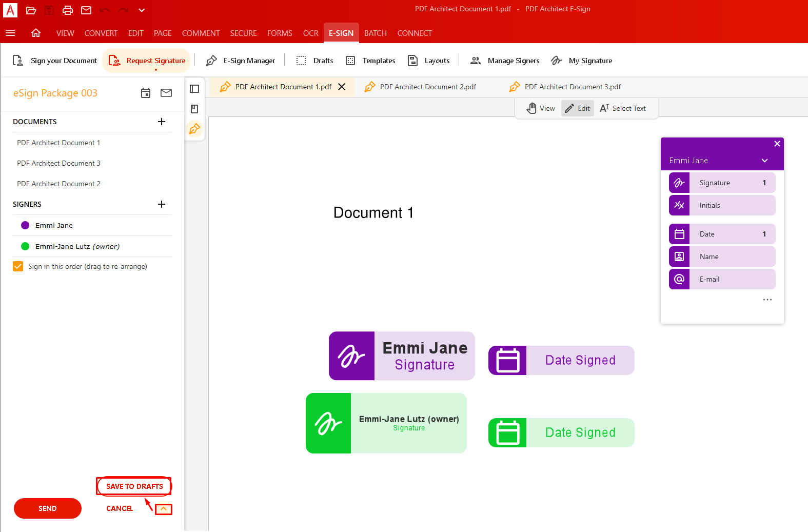Open the SECURE ribbon tab
The width and height of the screenshot is (808, 532).
[x=244, y=33]
